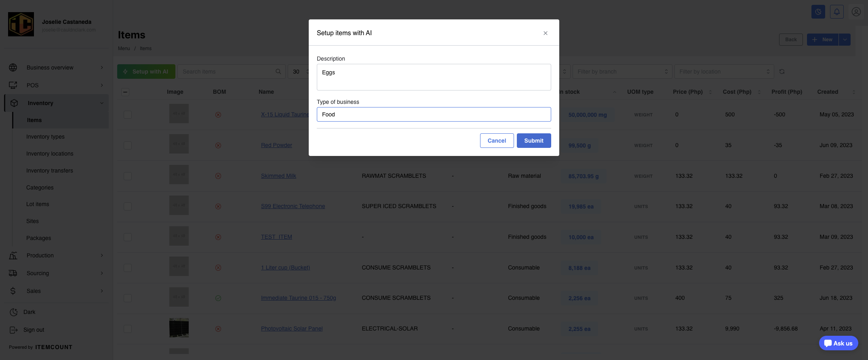Click the Sourcing truck icon
Screen dimensions: 868x360
[13, 273]
